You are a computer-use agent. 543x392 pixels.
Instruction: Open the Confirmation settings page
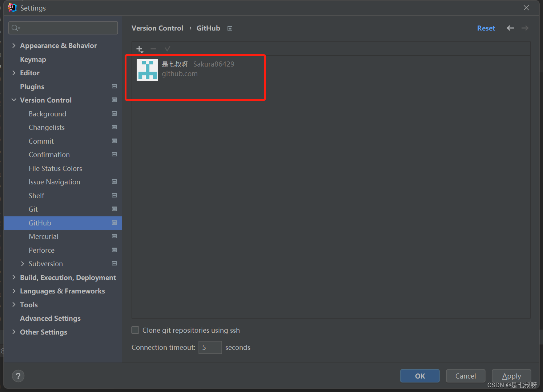49,155
